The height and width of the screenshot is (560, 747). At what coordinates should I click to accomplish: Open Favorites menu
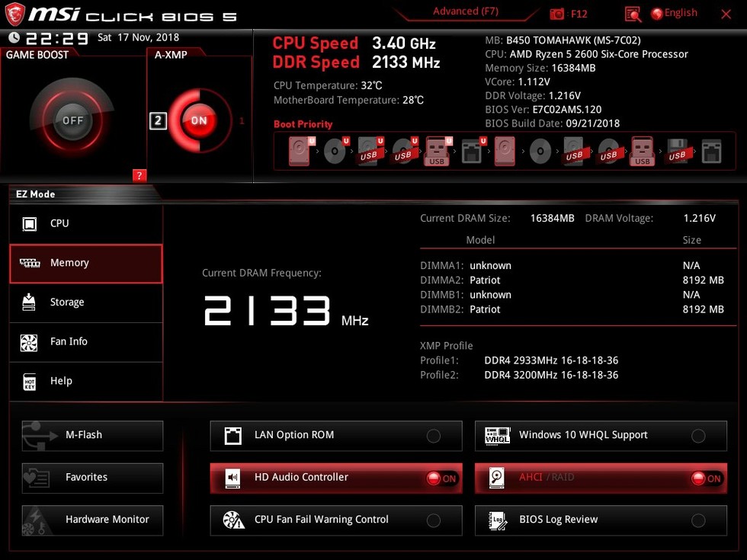(92, 478)
